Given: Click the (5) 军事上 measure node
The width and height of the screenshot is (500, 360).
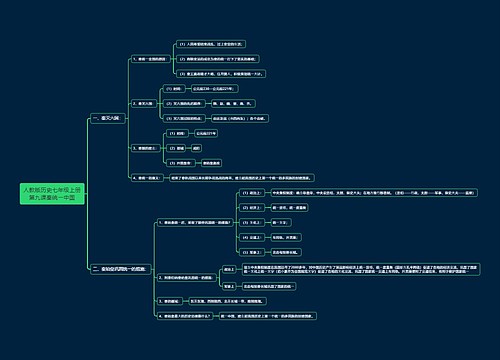Looking at the screenshot, I should click(x=252, y=252).
